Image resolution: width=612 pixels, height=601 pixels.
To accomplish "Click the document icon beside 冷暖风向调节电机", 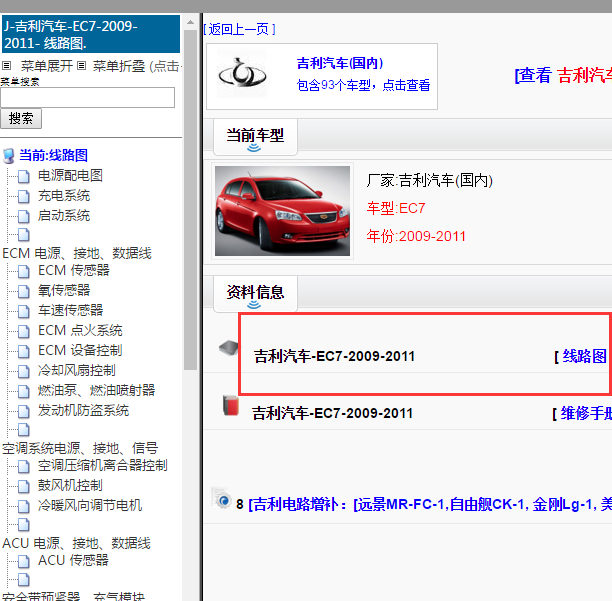I will pyautogui.click(x=24, y=506).
